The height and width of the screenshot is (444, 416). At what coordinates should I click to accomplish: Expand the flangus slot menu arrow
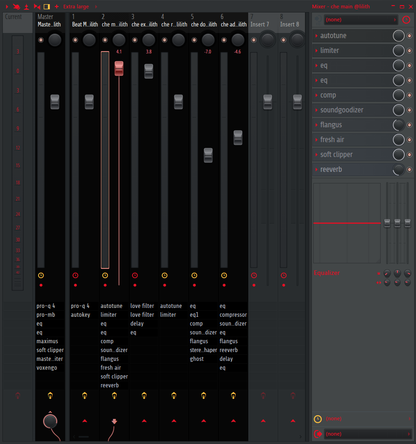[x=316, y=125]
